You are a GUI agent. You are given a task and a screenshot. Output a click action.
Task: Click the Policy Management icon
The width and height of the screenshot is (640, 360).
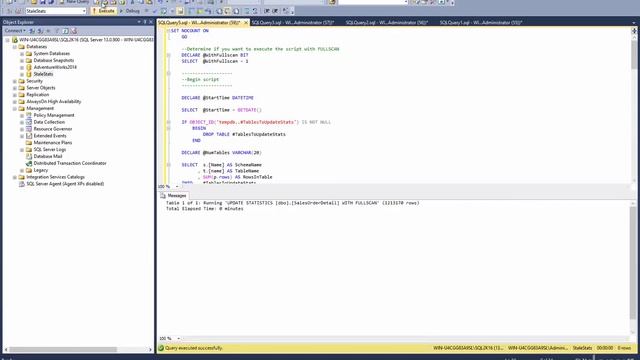point(29,116)
